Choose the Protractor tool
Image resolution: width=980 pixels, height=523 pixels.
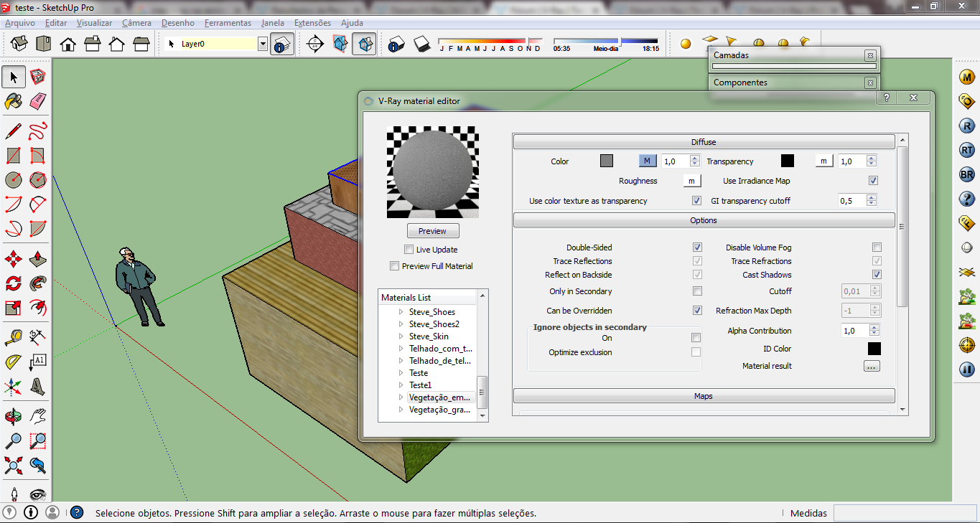pyautogui.click(x=14, y=362)
